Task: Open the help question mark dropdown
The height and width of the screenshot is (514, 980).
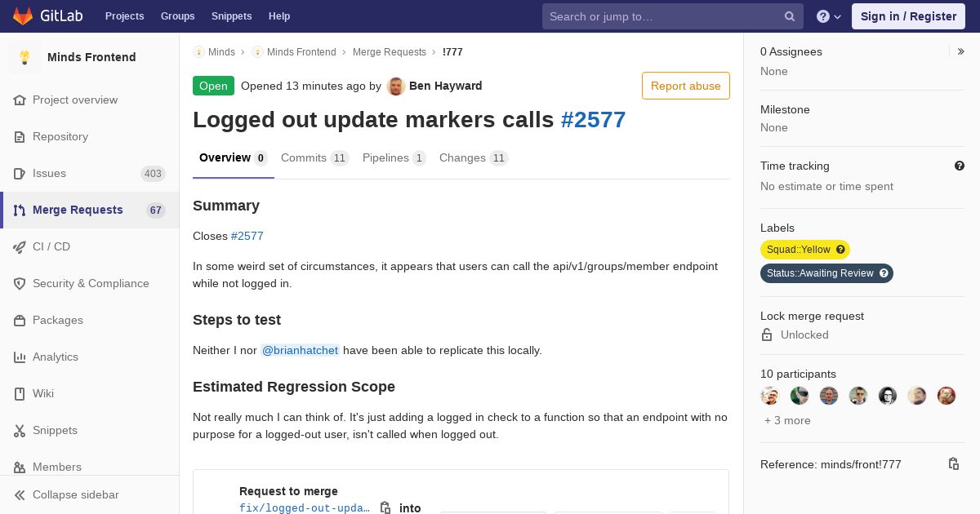Action: coord(829,16)
